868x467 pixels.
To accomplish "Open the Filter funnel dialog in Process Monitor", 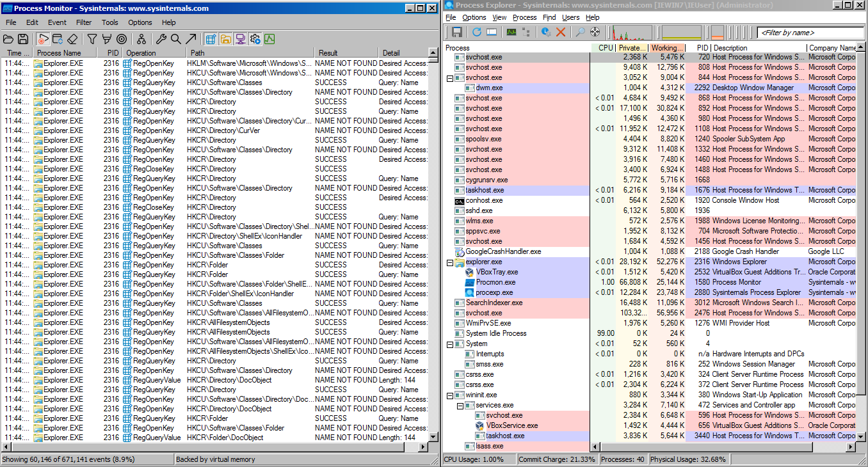I will click(x=92, y=39).
